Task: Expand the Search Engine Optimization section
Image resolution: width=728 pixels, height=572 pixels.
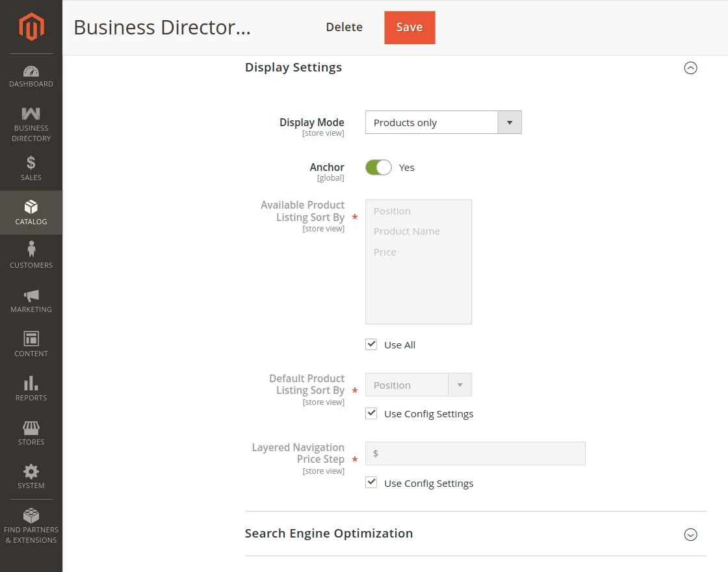Action: pyautogui.click(x=690, y=534)
